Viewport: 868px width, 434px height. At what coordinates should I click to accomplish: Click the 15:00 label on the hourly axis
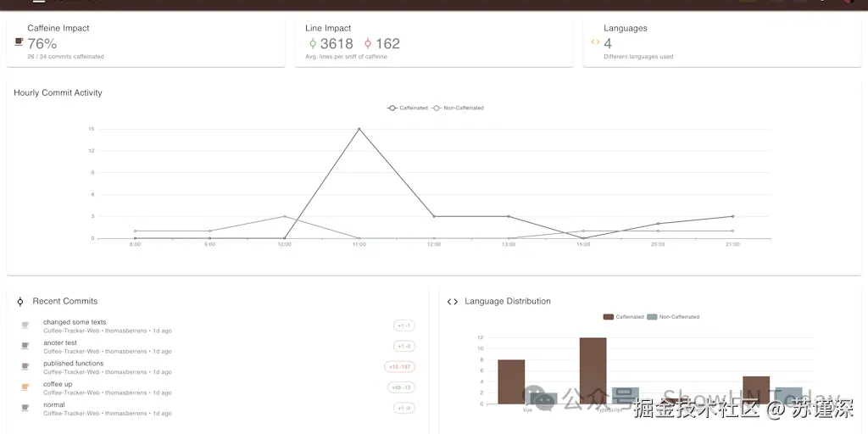(583, 244)
